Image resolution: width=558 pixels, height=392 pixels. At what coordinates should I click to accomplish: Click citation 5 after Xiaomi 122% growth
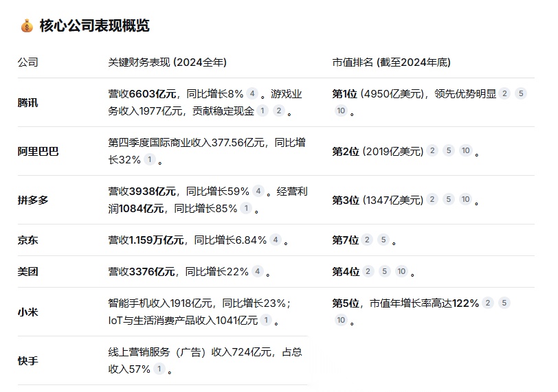(504, 303)
